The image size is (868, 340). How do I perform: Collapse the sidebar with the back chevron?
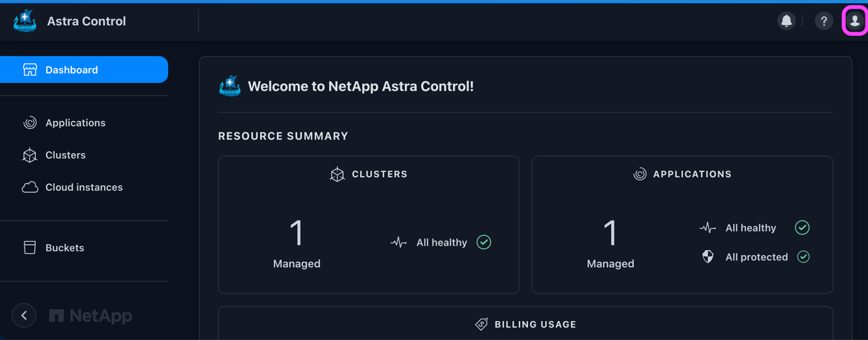coord(24,315)
